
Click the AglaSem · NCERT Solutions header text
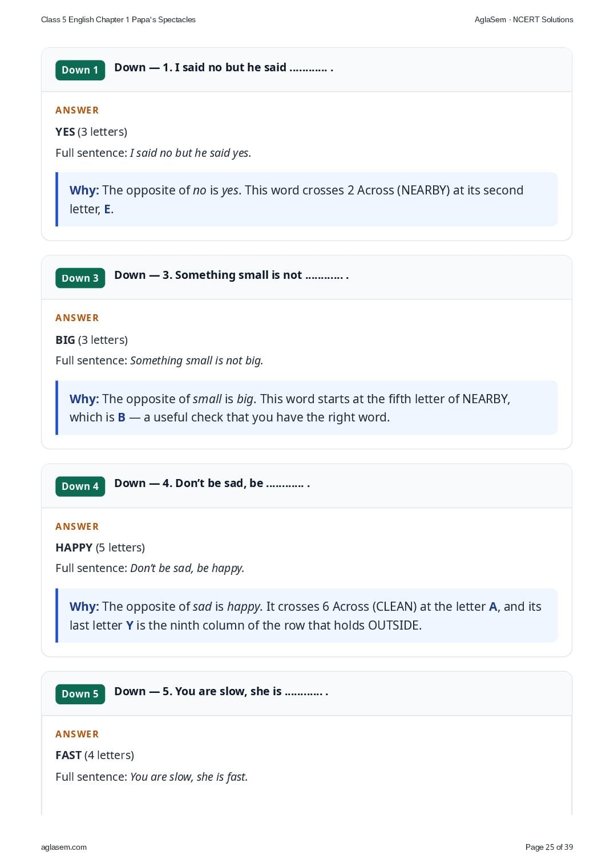pyautogui.click(x=524, y=19)
